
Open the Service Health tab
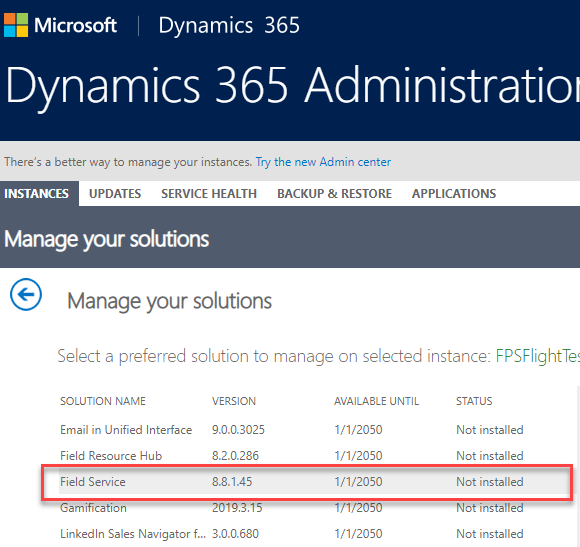(209, 193)
